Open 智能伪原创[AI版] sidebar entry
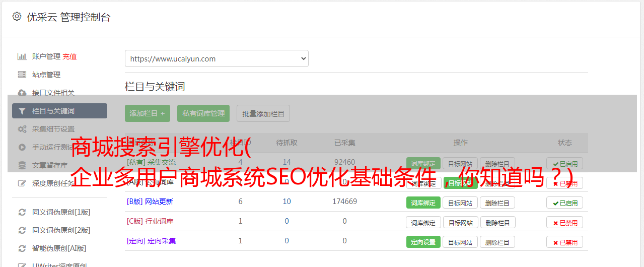The width and height of the screenshot is (644, 267). point(59,248)
